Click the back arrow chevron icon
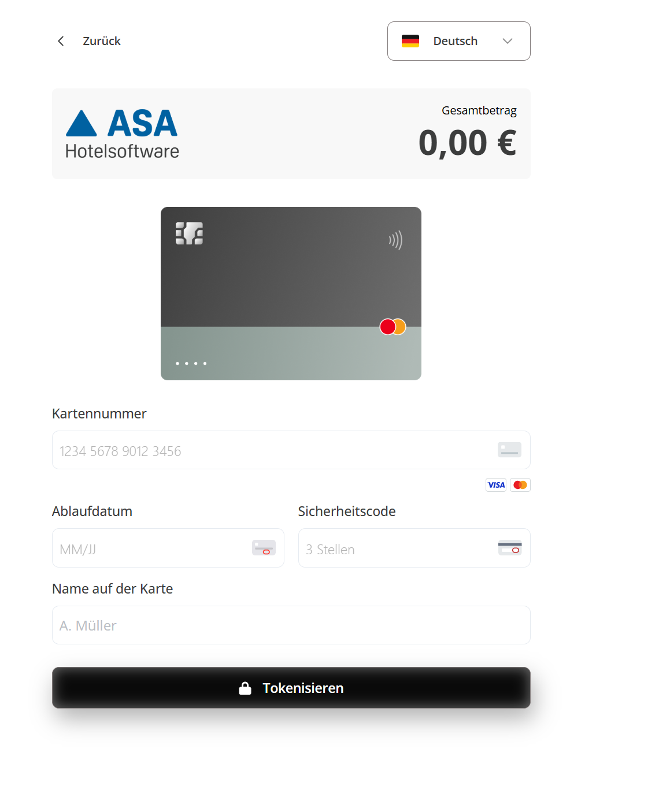The width and height of the screenshot is (670, 812). pos(61,41)
